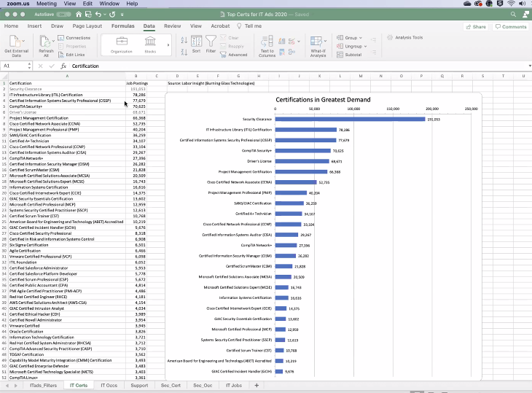Switch to the Sec_Cert sheet tab

point(171,385)
